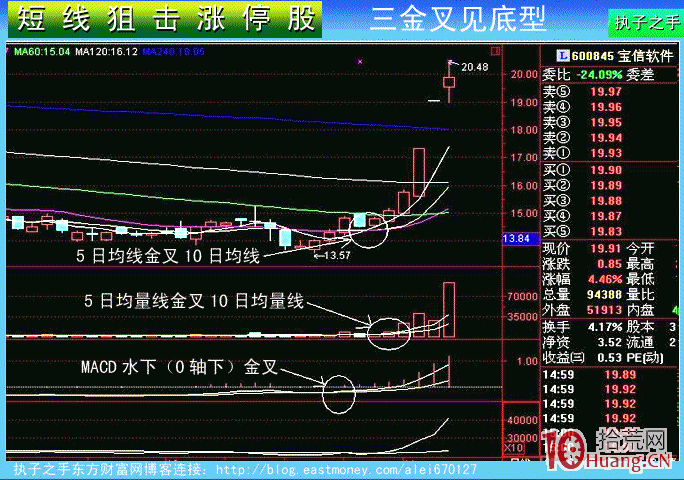This screenshot has width=684, height=480.
Task: Click the latest candlestick near 20.00
Action: pyautogui.click(x=449, y=82)
